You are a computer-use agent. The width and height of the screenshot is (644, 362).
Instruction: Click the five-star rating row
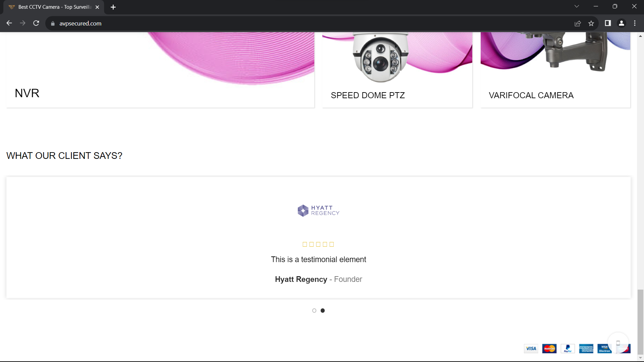pos(318,244)
